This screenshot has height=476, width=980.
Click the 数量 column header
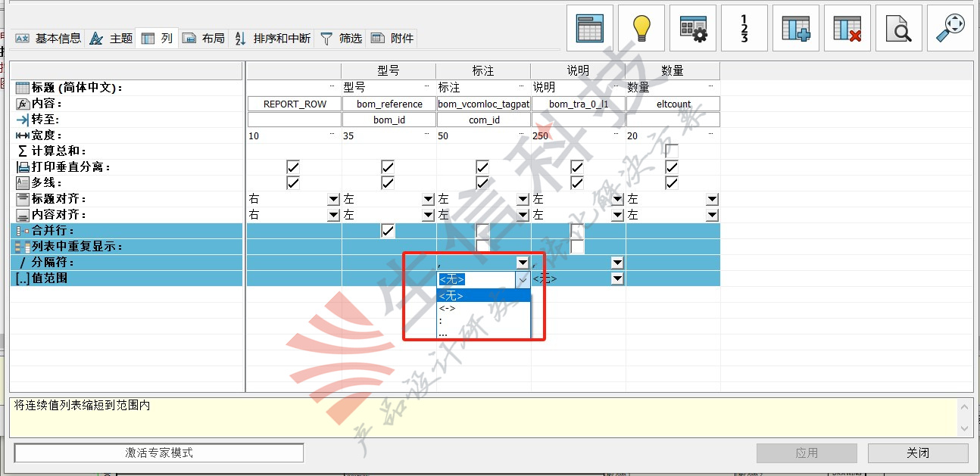673,70
